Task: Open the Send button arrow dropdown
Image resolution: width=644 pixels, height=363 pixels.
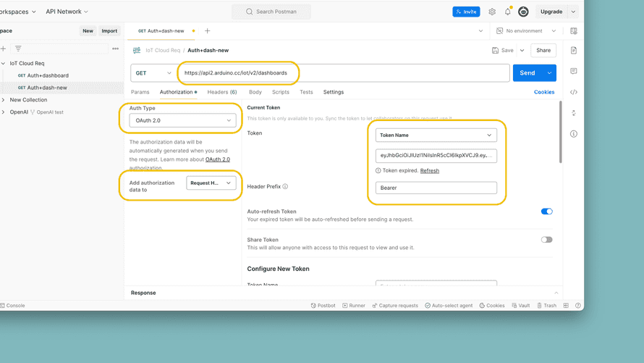Action: click(x=549, y=73)
